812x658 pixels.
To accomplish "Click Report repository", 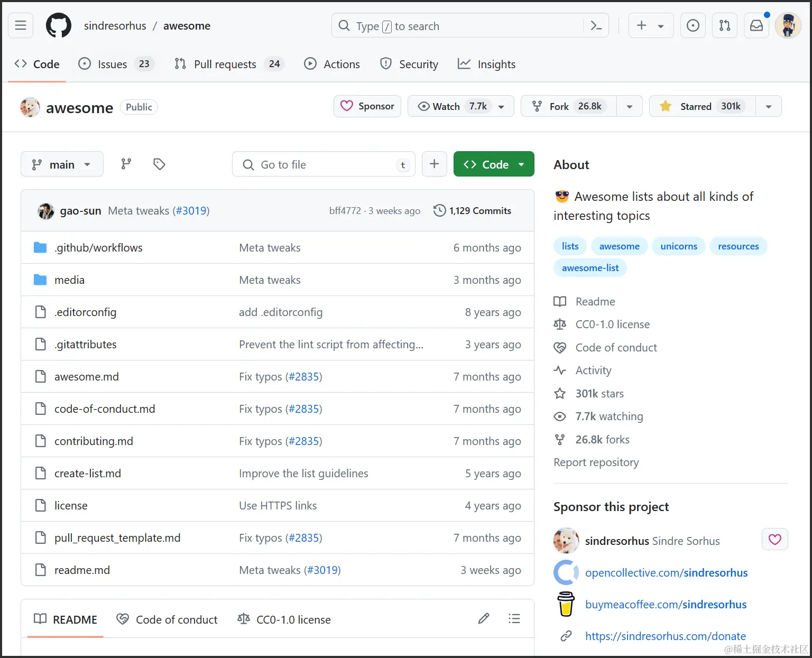I will tap(596, 462).
